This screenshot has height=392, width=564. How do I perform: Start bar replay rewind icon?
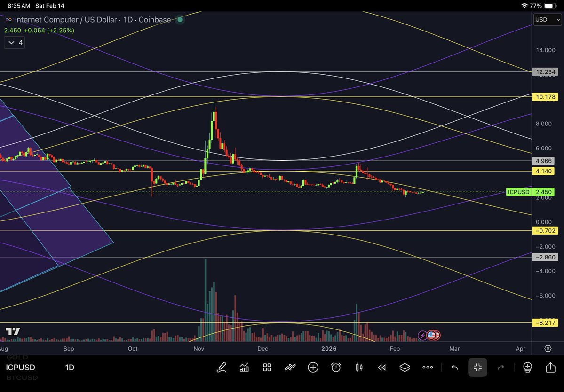[381, 367]
